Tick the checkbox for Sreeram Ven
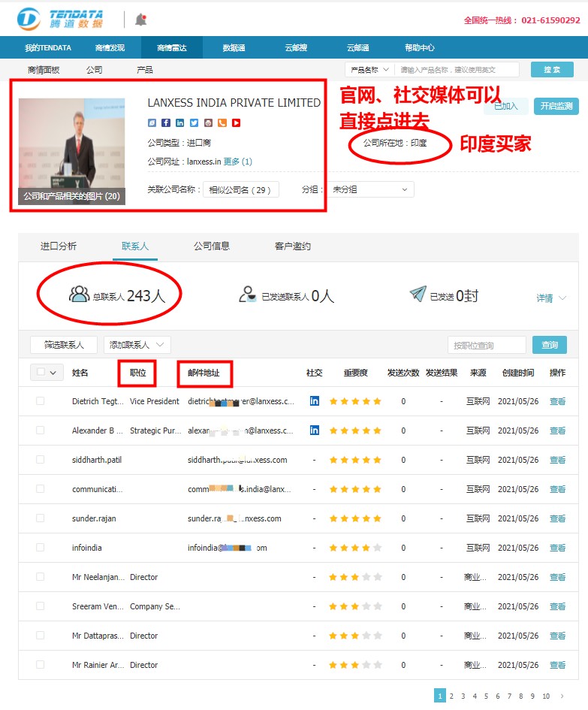Image resolution: width=588 pixels, height=710 pixels. click(41, 606)
